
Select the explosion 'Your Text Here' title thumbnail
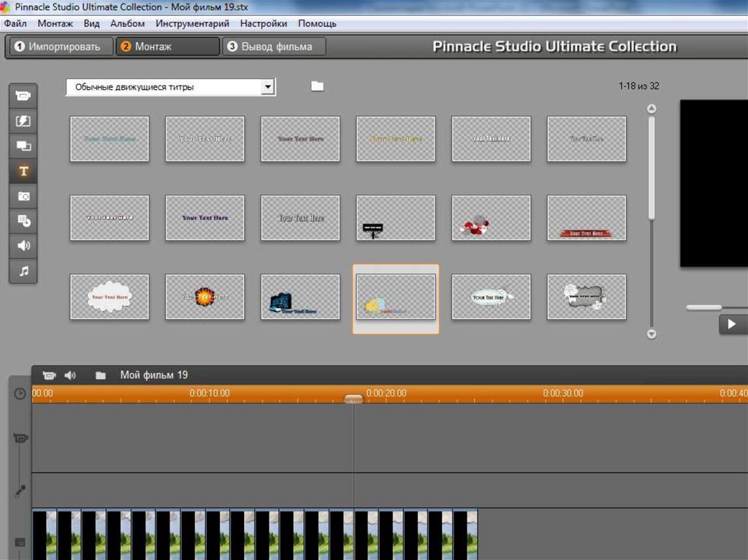coord(205,296)
